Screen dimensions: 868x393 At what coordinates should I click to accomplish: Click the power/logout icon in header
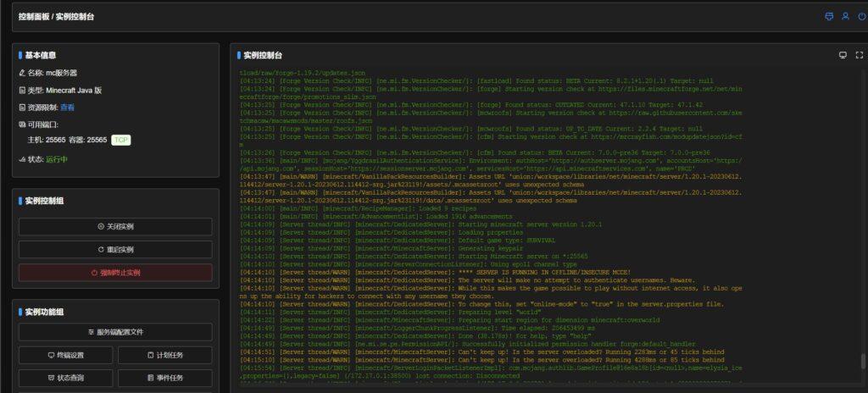coord(861,17)
